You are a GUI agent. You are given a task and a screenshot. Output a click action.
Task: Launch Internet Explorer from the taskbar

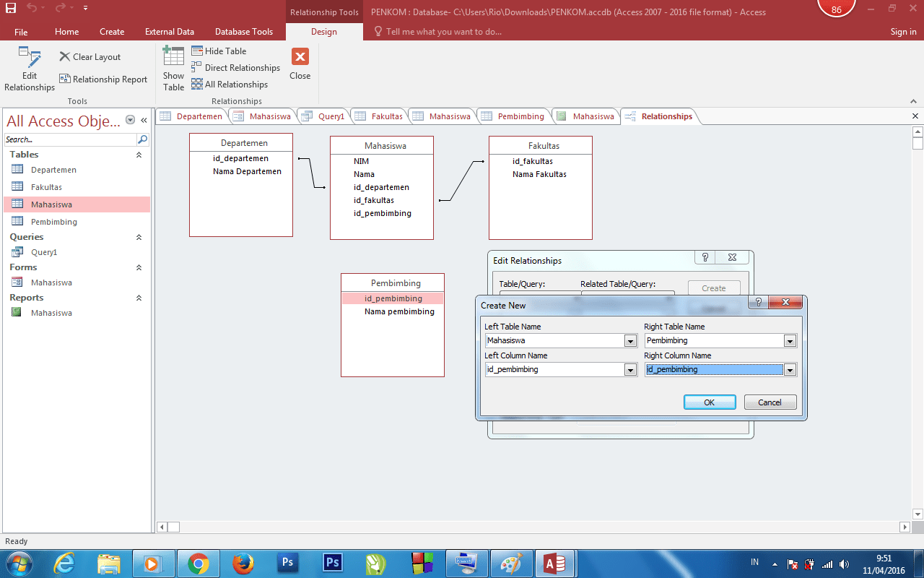pyautogui.click(x=64, y=564)
